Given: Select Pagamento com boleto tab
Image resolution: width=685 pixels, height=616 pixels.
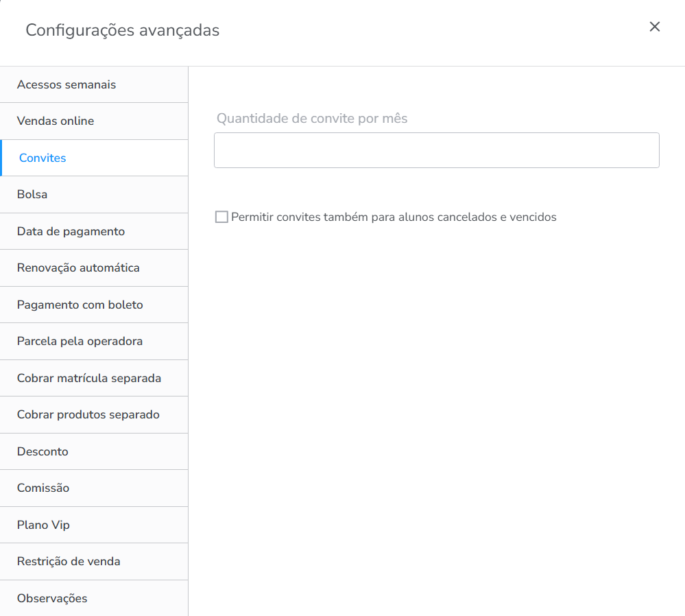Looking at the screenshot, I should click(x=80, y=305).
